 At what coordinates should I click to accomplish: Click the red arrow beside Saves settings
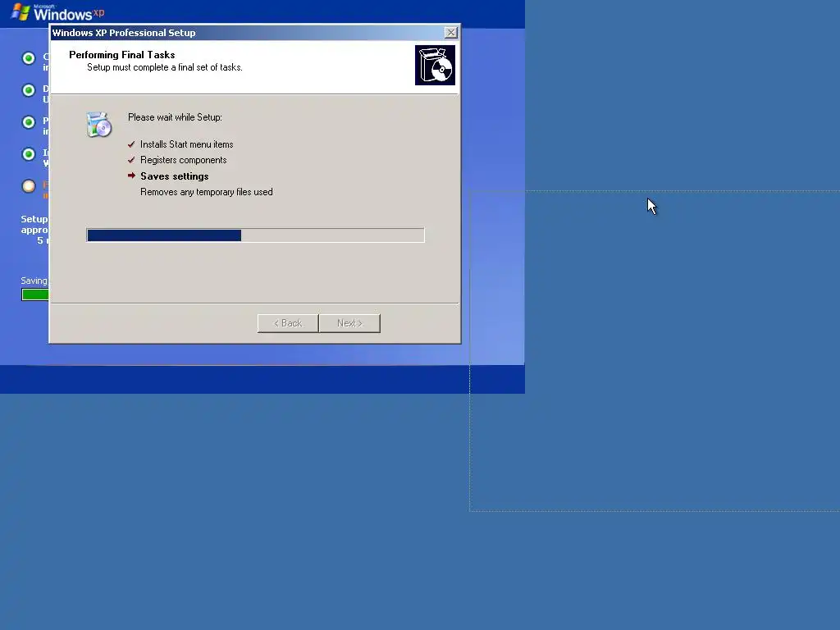click(x=131, y=176)
